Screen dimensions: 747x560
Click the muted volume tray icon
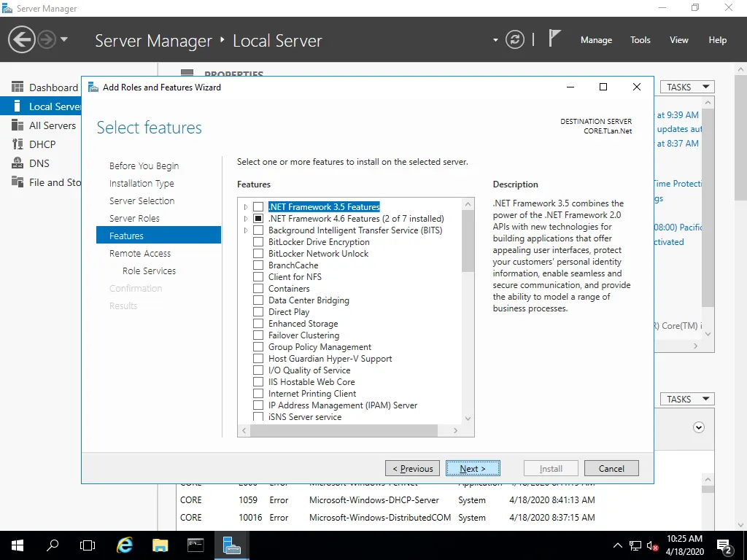click(x=652, y=545)
